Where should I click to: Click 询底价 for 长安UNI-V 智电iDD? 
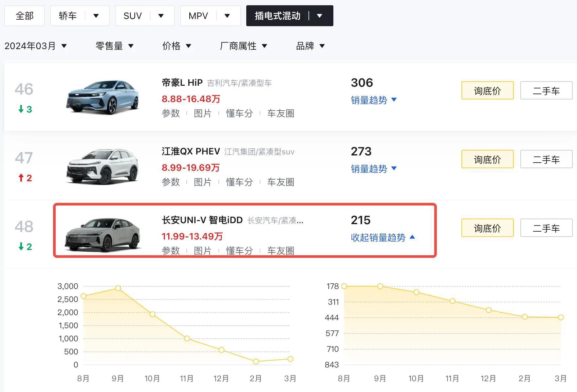click(487, 228)
